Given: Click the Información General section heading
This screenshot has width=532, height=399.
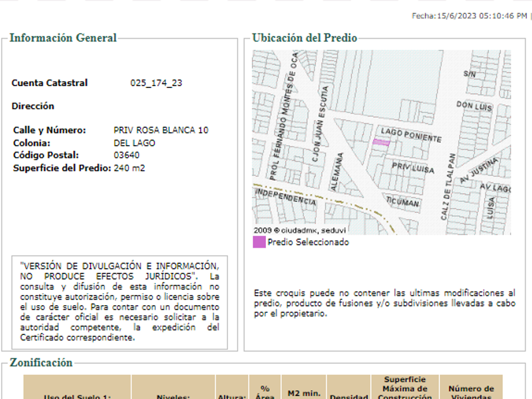Looking at the screenshot, I should [63, 38].
